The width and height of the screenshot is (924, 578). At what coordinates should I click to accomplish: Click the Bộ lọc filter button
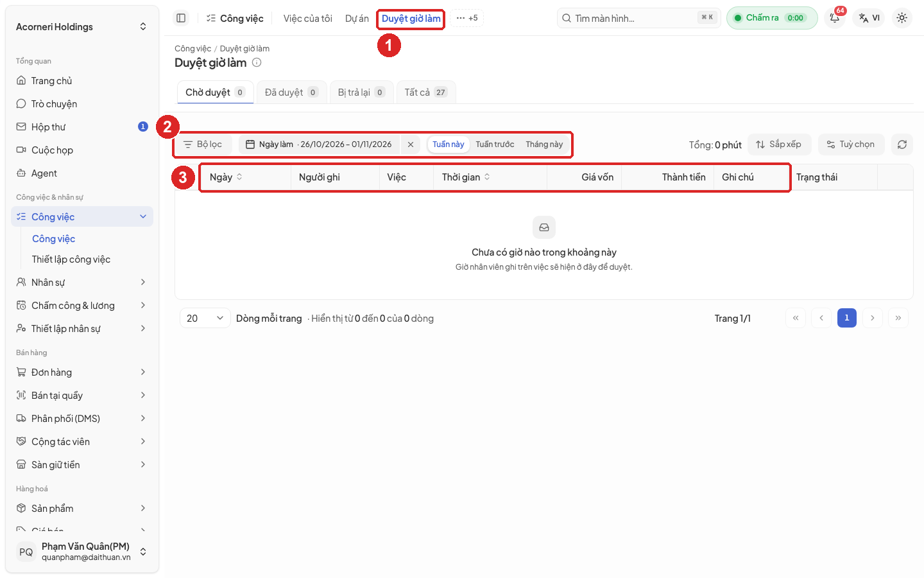pos(203,144)
